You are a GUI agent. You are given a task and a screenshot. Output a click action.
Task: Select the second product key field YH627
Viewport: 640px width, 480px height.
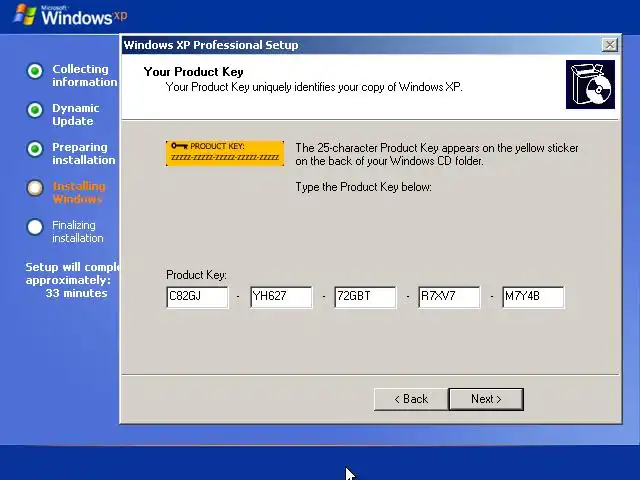pyautogui.click(x=281, y=297)
